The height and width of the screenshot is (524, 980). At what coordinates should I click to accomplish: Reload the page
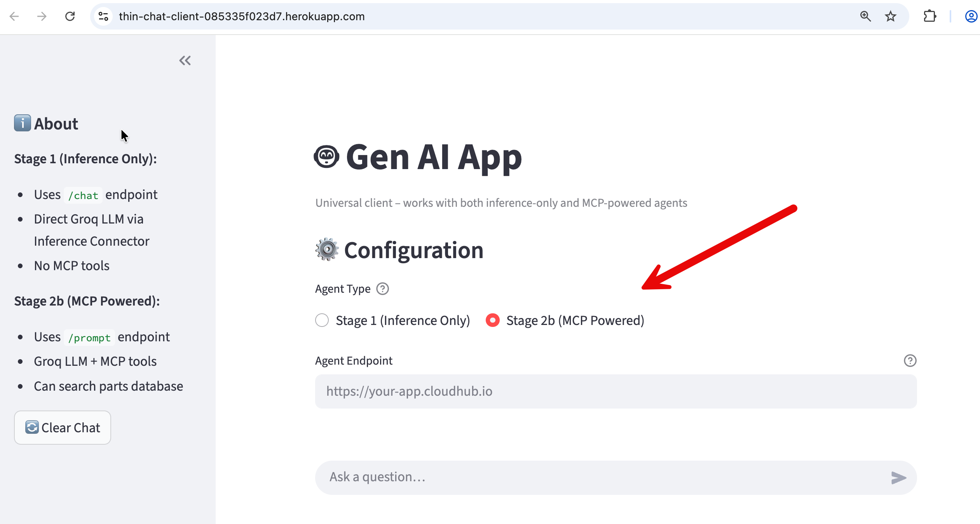[70, 16]
